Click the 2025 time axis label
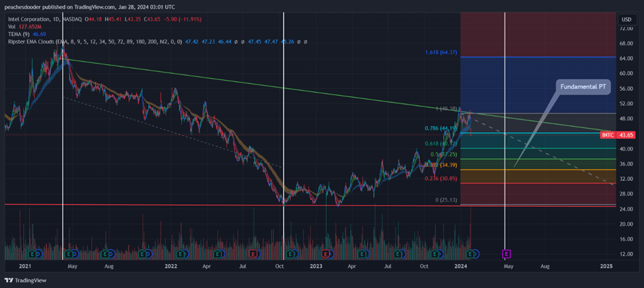This screenshot has width=644, height=288. (x=606, y=266)
